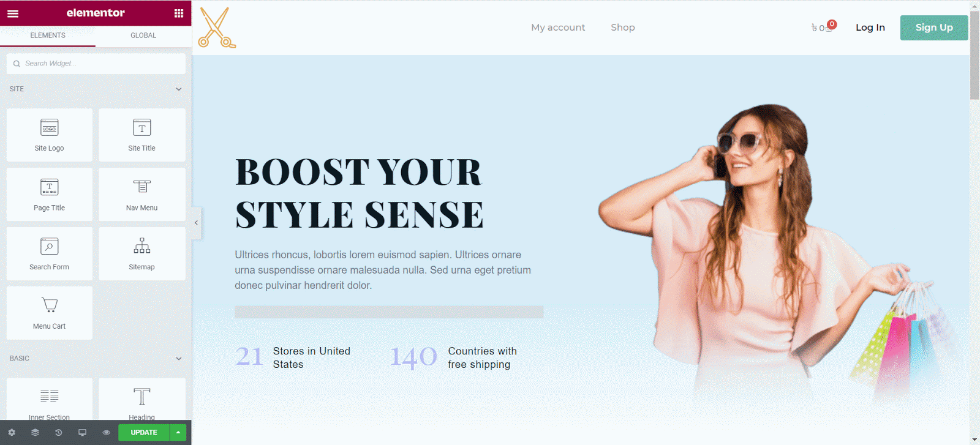Open the Navigator layers icon
This screenshot has height=445, width=980.
pos(35,432)
